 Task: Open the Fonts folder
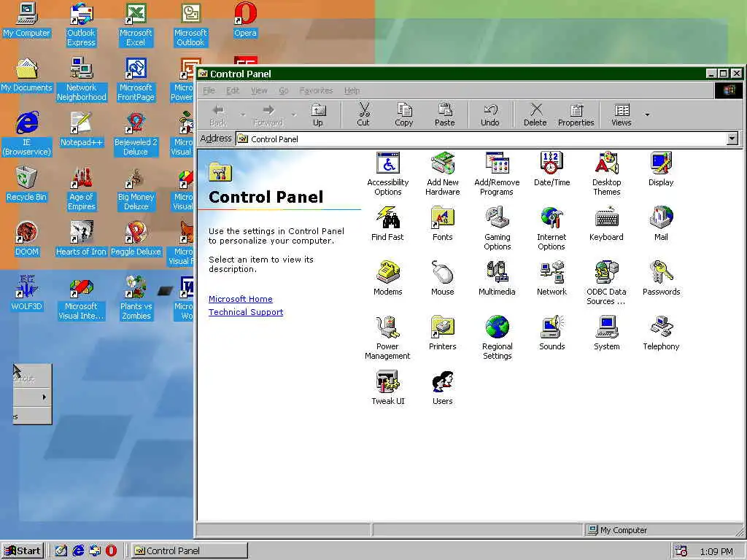pyautogui.click(x=443, y=224)
